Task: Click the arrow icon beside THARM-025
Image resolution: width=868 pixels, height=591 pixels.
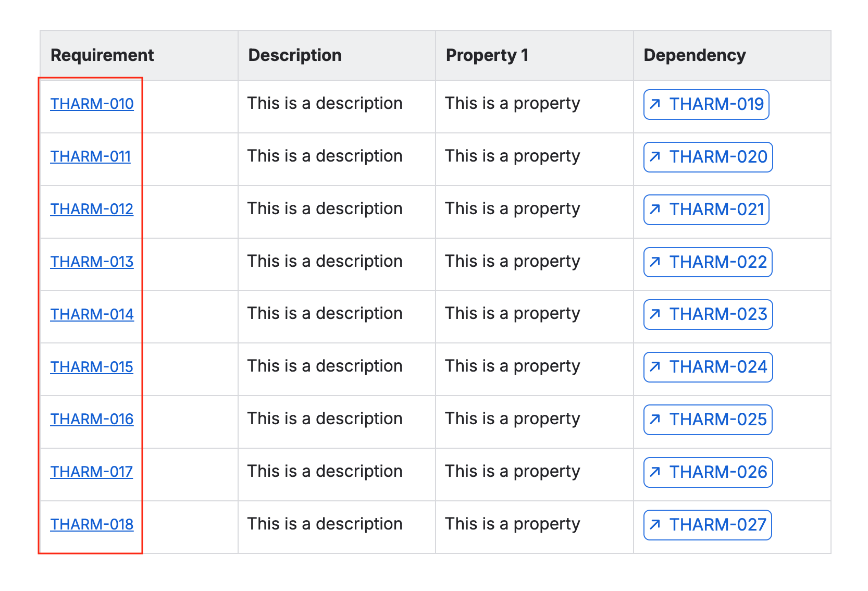Action: (x=655, y=420)
